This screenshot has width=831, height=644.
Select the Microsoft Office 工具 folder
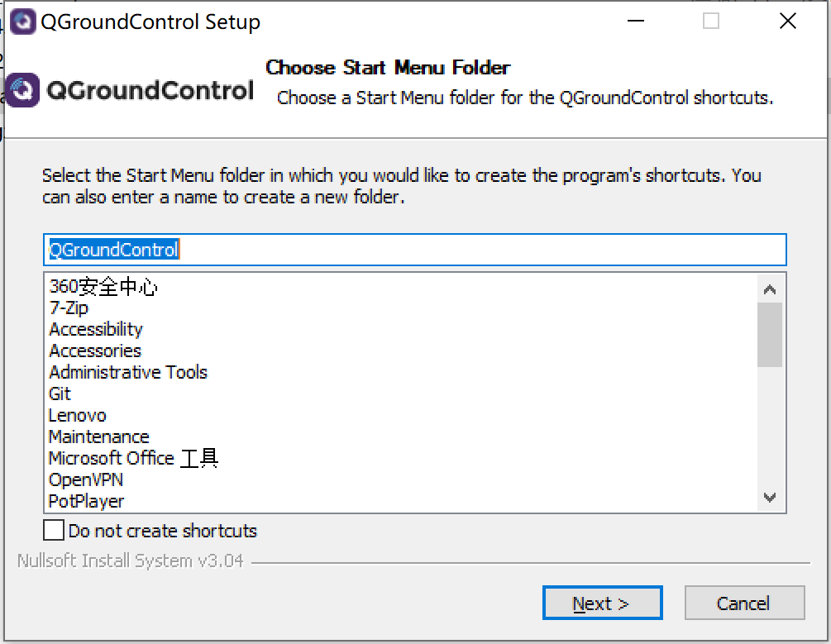click(133, 459)
